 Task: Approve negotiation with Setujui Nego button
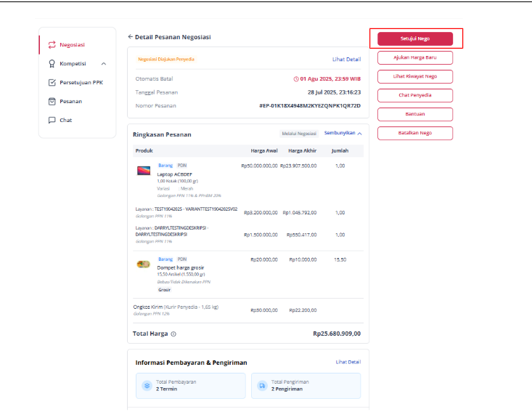[415, 39]
